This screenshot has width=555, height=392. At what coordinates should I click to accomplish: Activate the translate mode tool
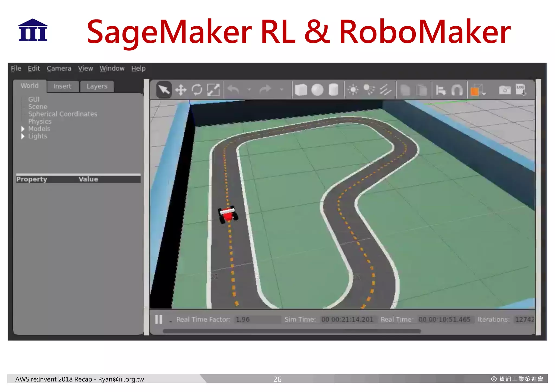180,90
